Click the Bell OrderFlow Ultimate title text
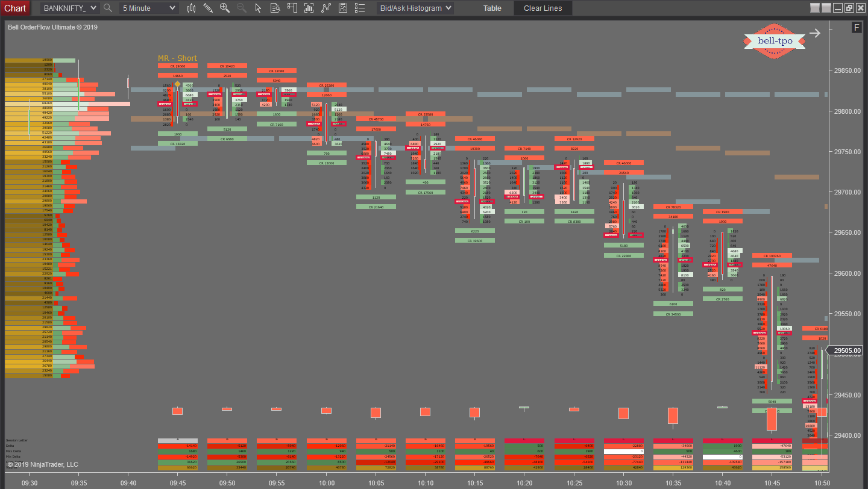 tap(52, 27)
